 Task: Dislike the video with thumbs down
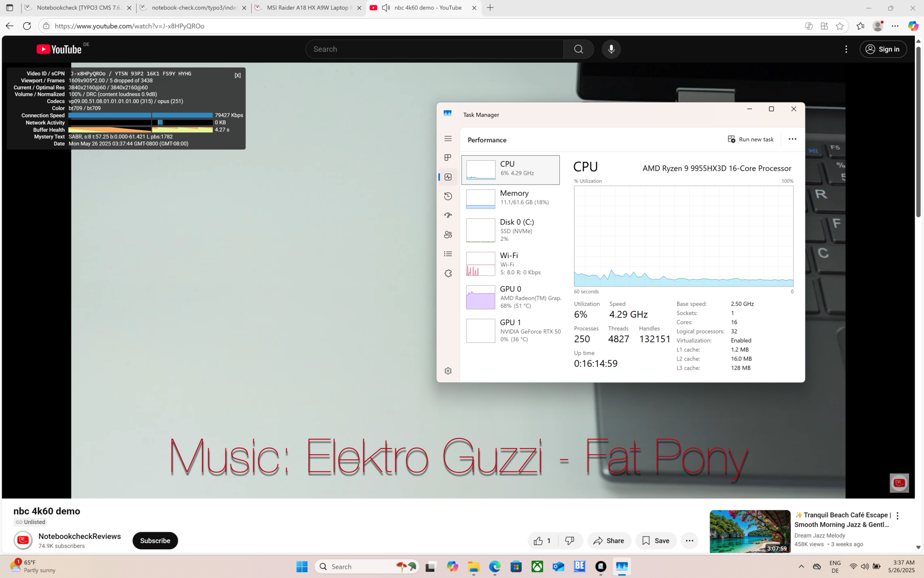point(569,540)
